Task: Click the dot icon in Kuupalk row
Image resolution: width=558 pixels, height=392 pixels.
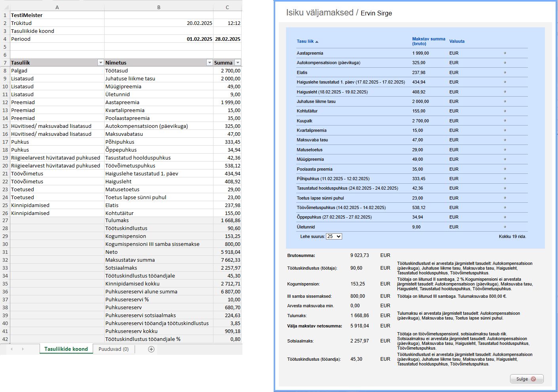Action: point(505,121)
